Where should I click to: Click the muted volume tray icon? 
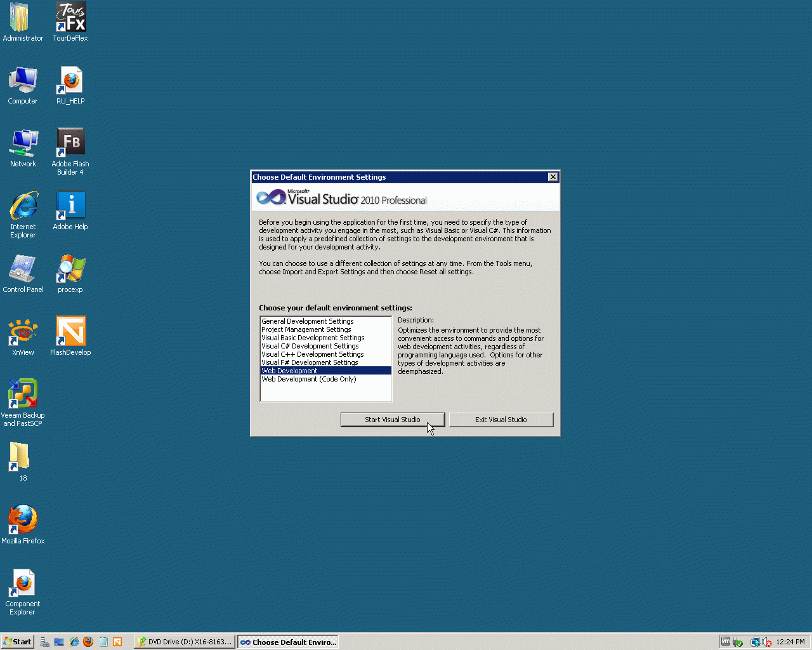point(767,642)
